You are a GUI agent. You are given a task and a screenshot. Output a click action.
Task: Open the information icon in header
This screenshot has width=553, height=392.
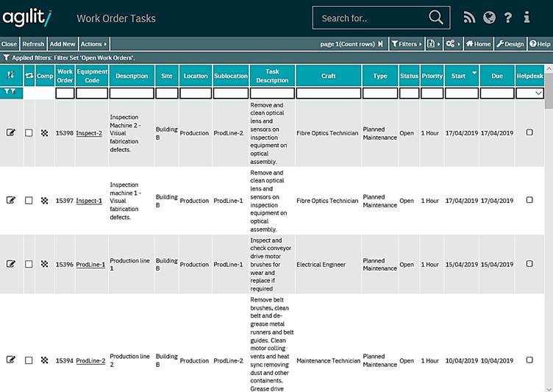coord(527,18)
